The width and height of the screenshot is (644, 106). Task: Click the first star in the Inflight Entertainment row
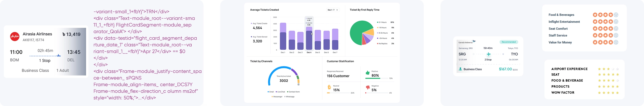(x=595, y=22)
